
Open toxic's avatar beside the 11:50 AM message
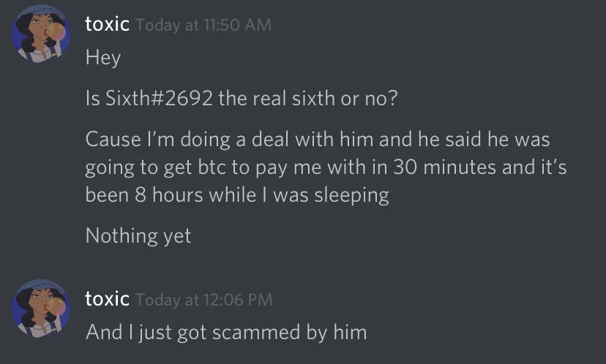(41, 34)
